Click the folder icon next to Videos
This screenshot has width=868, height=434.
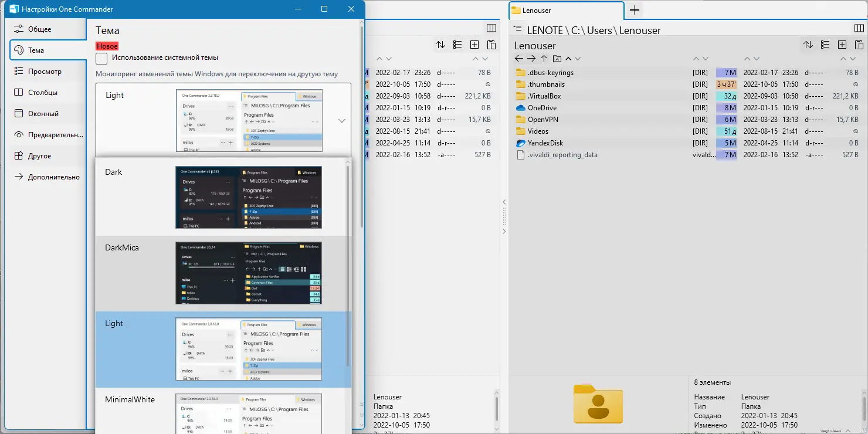tap(520, 131)
